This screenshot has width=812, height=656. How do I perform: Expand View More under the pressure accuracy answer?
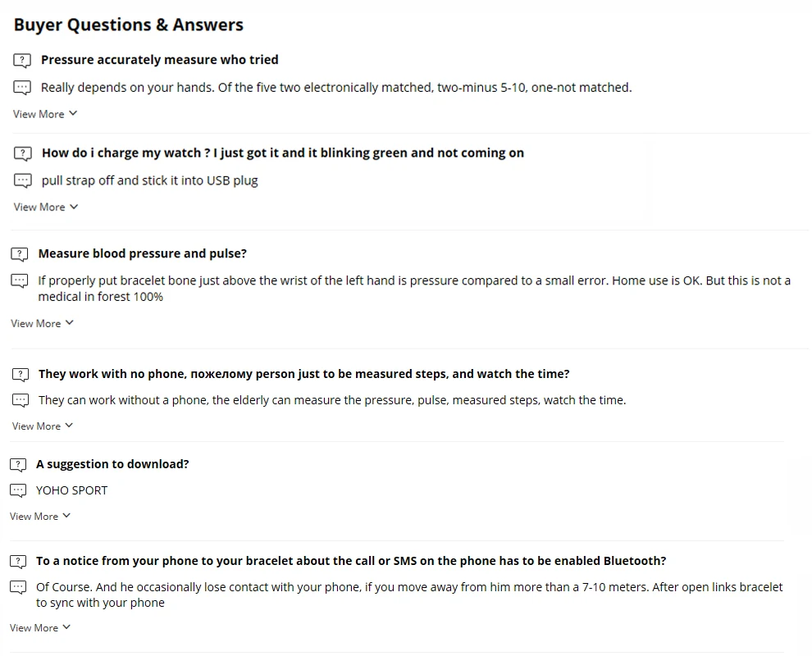coord(45,114)
